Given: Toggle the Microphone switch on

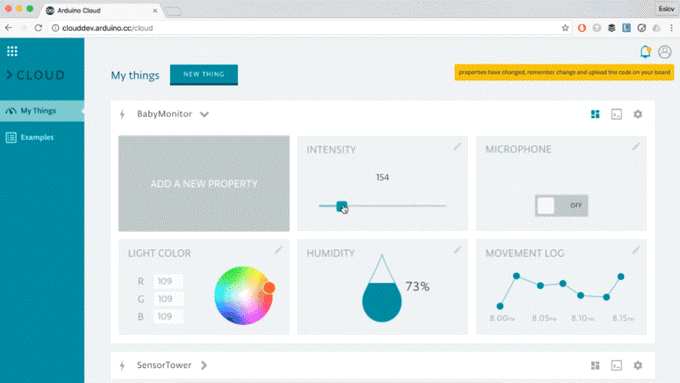Looking at the screenshot, I should tap(561, 206).
